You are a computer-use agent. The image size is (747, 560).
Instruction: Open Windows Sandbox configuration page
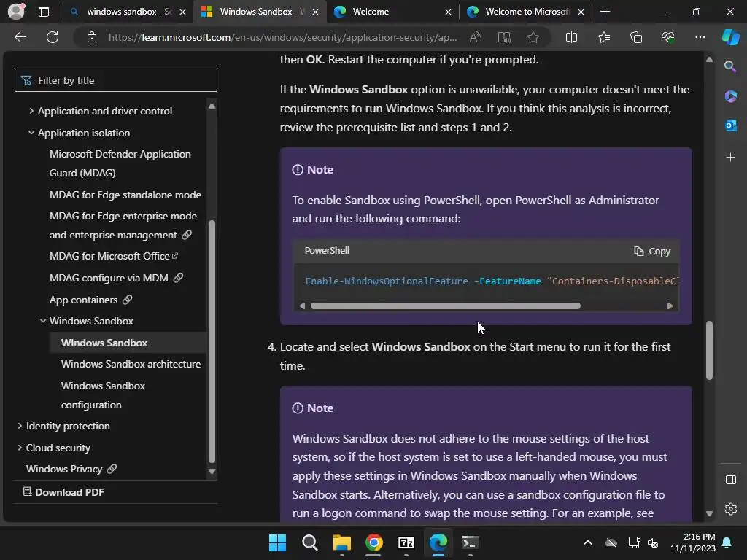(x=103, y=395)
